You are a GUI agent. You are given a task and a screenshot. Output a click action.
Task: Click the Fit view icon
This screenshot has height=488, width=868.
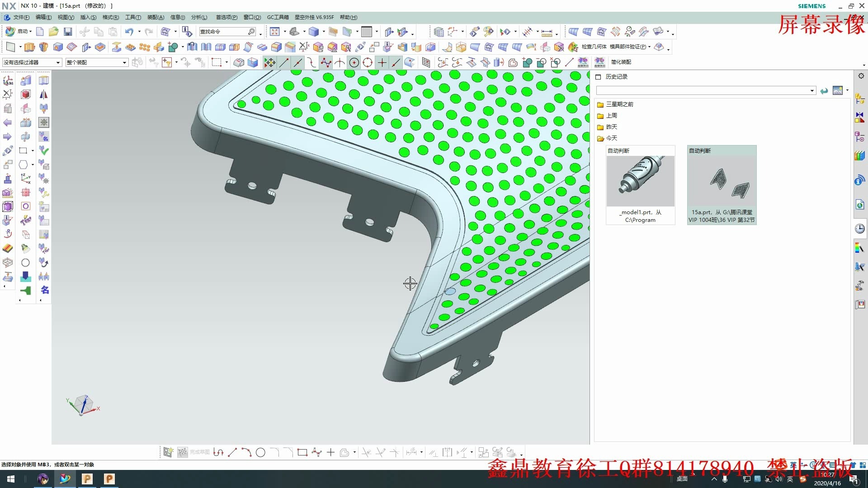coord(274,32)
